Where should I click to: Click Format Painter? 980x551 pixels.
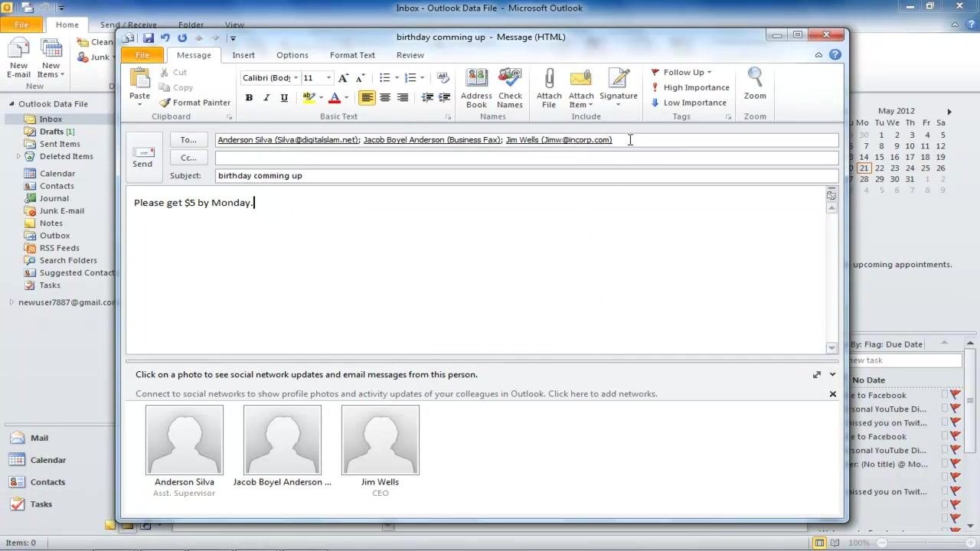[x=194, y=103]
